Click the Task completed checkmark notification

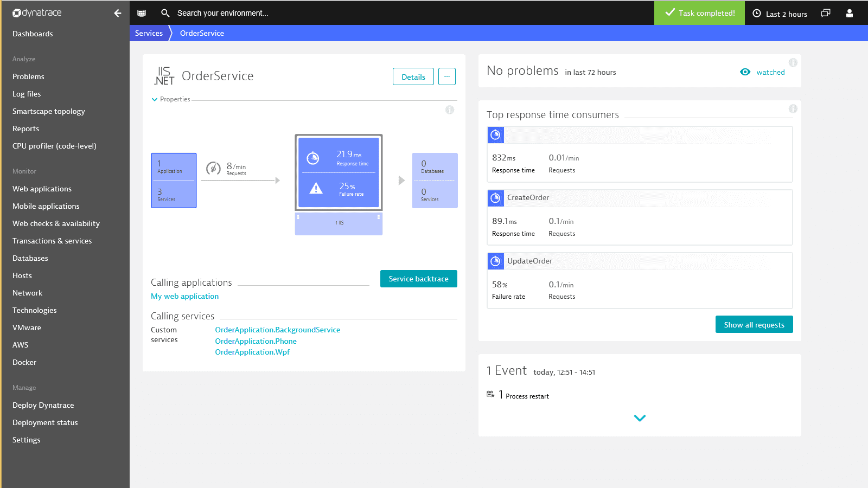pyautogui.click(x=699, y=12)
